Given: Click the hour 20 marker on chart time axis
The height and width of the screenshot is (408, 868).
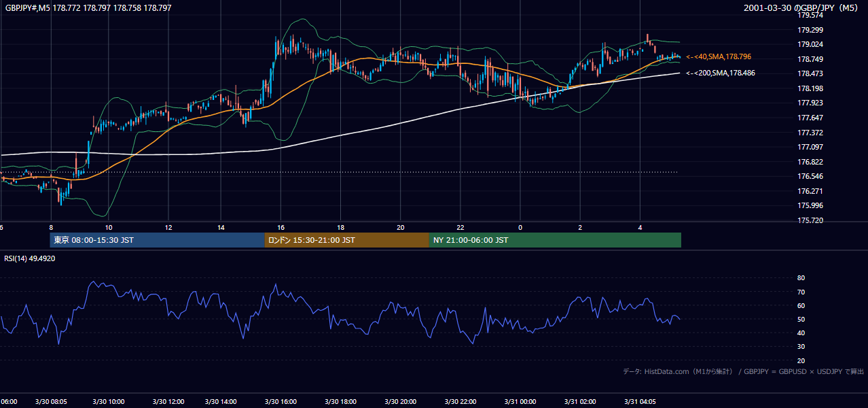Looking at the screenshot, I should (x=401, y=227).
